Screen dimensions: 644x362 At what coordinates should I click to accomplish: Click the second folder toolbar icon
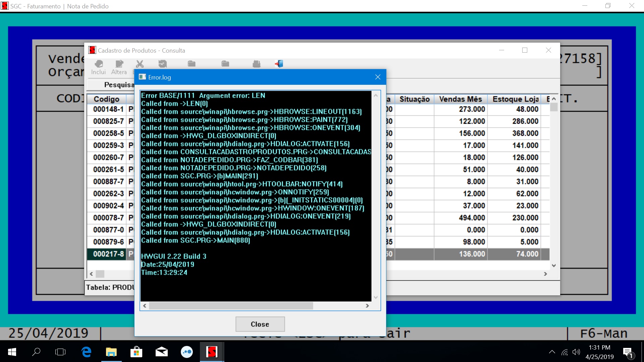[x=225, y=64]
